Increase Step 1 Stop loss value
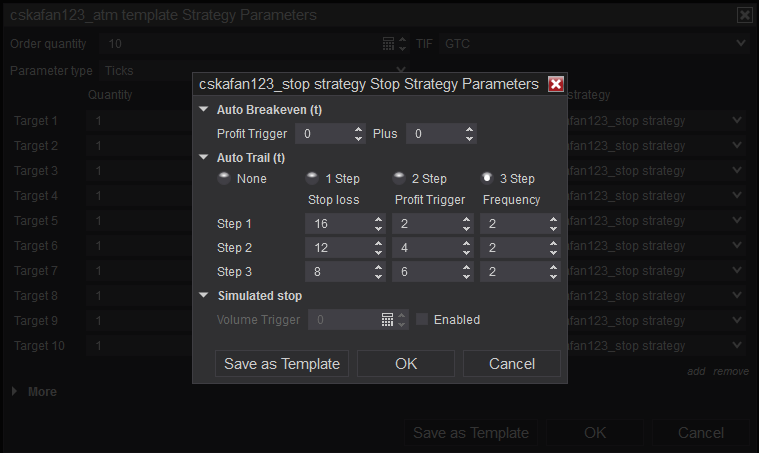The height and width of the screenshot is (453, 759). coord(378,220)
